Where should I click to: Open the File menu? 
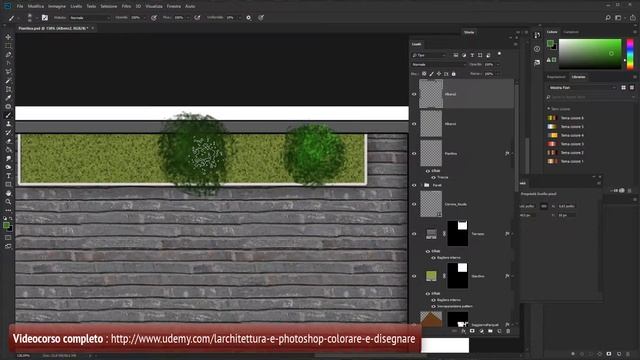point(20,7)
